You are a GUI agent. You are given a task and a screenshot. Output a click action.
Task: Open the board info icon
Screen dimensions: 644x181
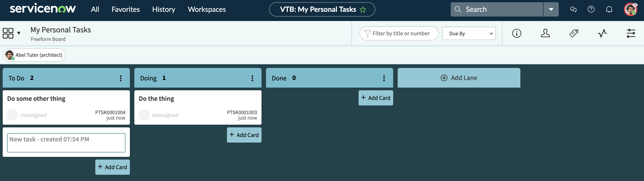(517, 33)
